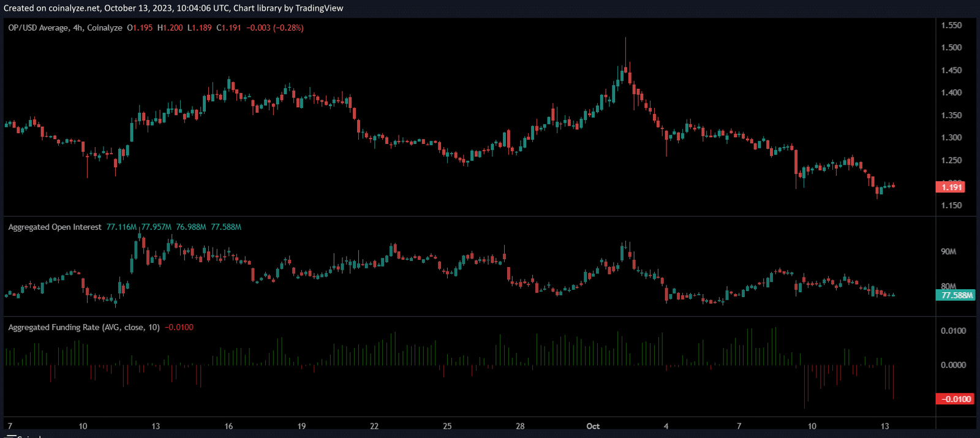This screenshot has height=438, width=980.
Task: Click the Aggregated Open Interest legend title
Action: coord(55,227)
